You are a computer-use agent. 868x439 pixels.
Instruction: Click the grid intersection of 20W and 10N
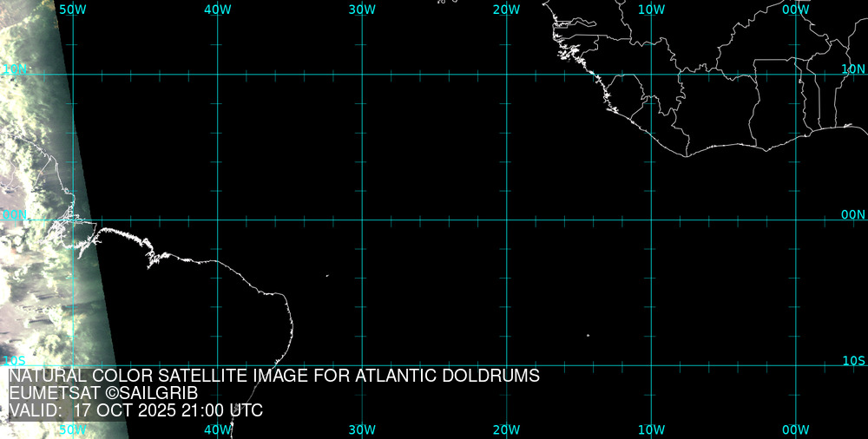pyautogui.click(x=506, y=75)
